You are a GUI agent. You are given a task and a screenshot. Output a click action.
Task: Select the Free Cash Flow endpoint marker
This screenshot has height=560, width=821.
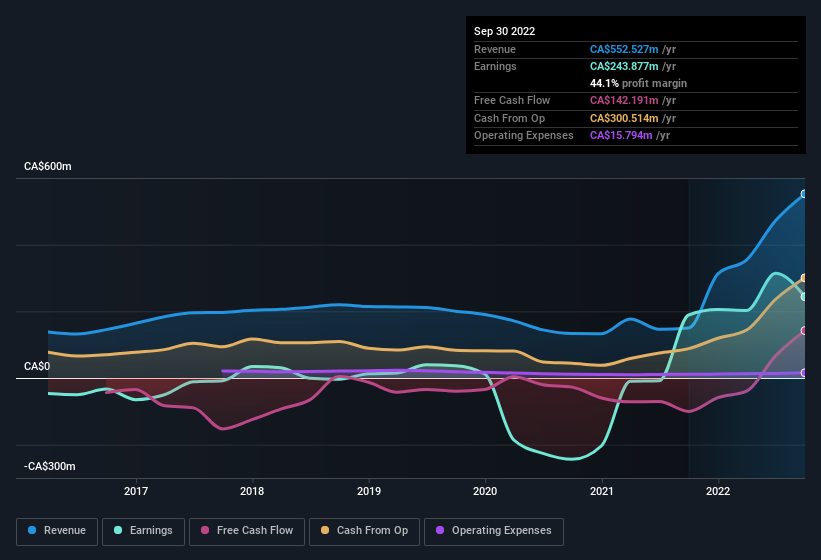[x=804, y=331]
